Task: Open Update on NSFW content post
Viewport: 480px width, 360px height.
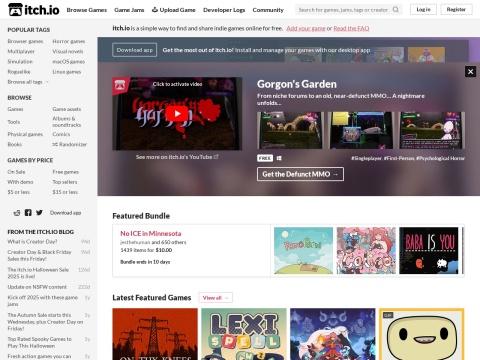Action: pos(37,287)
